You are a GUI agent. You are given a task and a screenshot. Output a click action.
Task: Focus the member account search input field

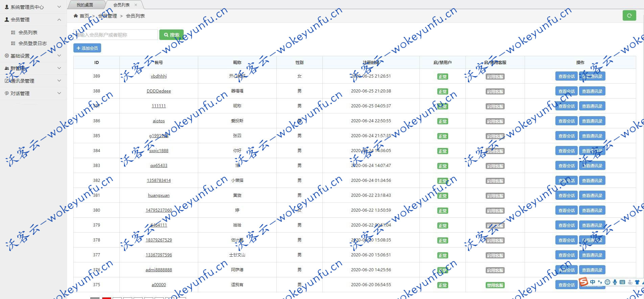(x=116, y=35)
